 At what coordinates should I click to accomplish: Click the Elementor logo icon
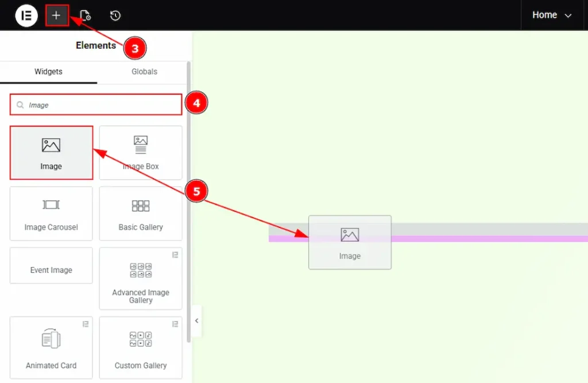pyautogui.click(x=26, y=16)
